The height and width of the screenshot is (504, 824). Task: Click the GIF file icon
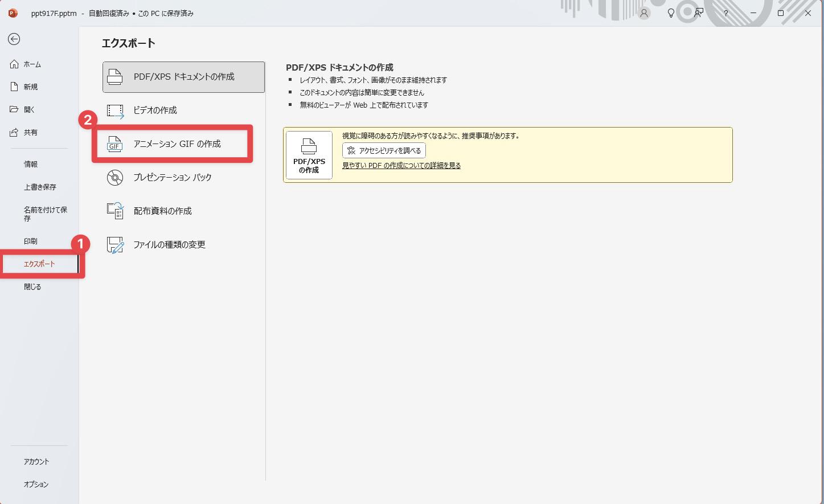pos(115,144)
